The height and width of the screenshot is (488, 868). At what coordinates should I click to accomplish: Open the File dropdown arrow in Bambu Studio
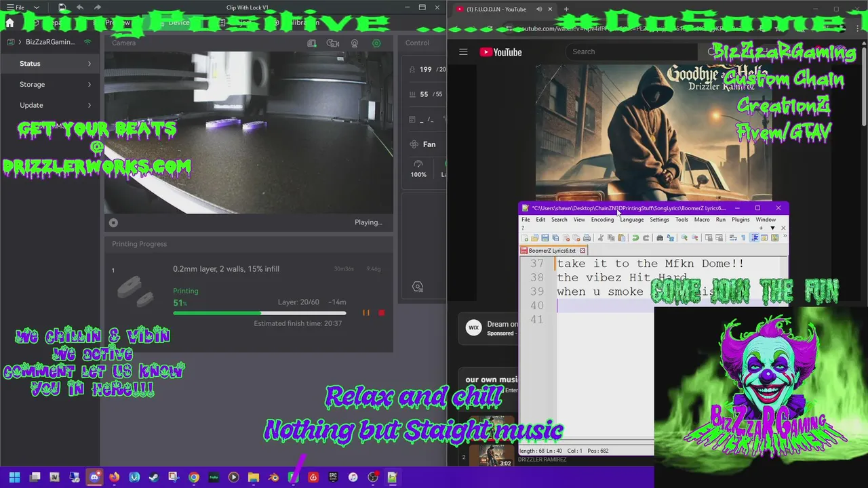(x=36, y=7)
